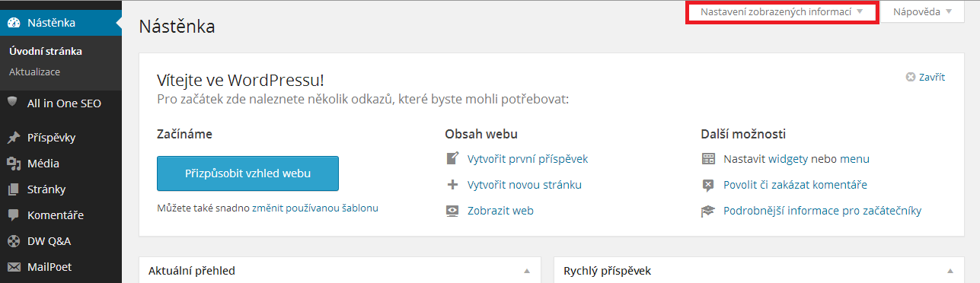Click the eye icon beside Zobrazit web
The height and width of the screenshot is (283, 980).
coord(452,211)
